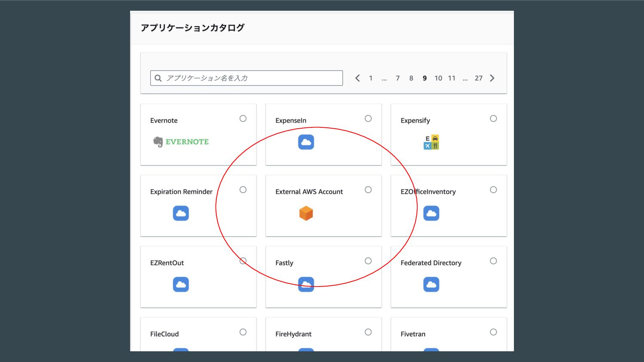Click the ExpenseIn card title
Viewport: 644px width, 362px height.
291,121
